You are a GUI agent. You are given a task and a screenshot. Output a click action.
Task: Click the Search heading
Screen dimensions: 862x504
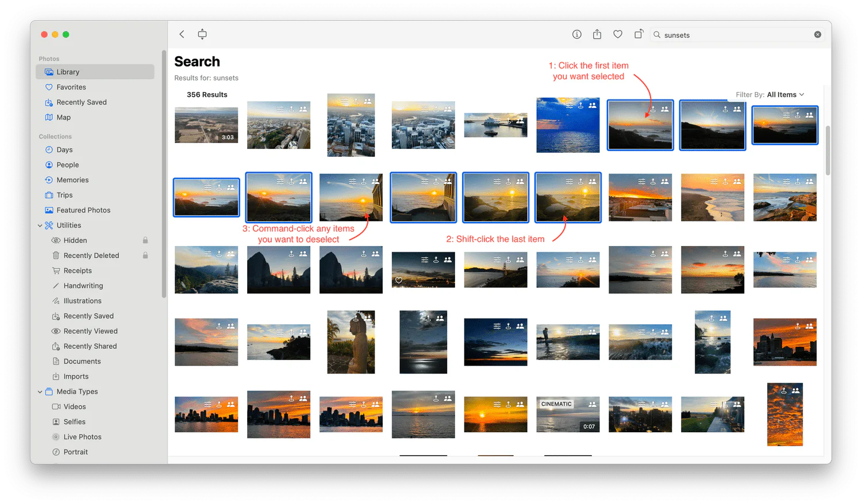point(197,61)
